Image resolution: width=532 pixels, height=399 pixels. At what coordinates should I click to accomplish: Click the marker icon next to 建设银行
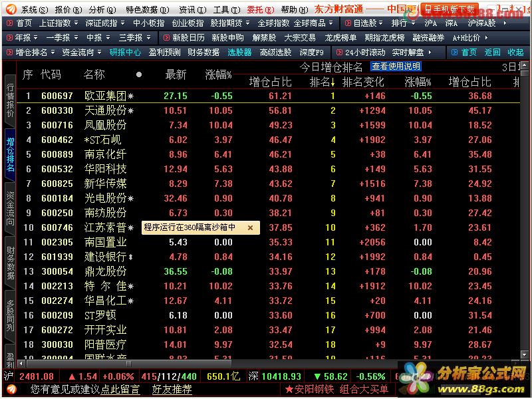click(x=130, y=257)
